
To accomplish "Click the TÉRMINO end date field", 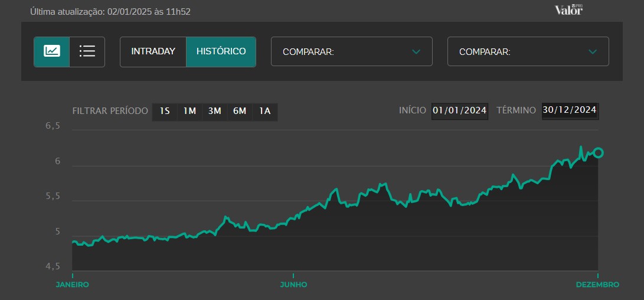I will 570,110.
